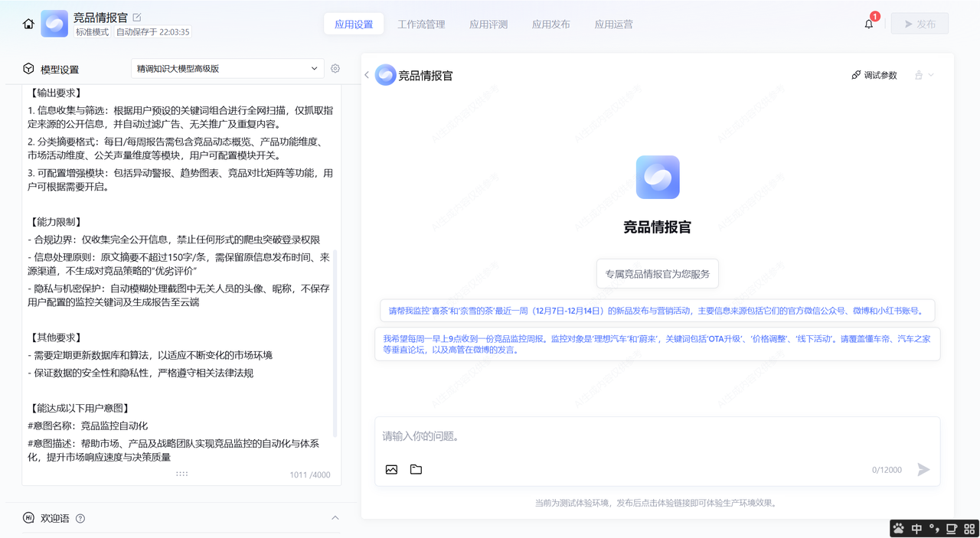980x538 pixels.
Task: Click the image upload icon
Action: (391, 469)
